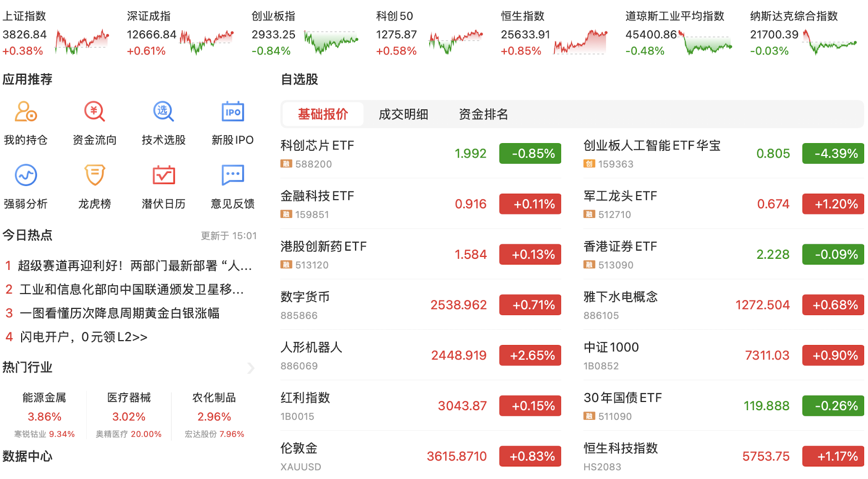Click the -4.39% change badge for 创业板人工智能ETF华宝
The width and height of the screenshot is (868, 479).
click(833, 154)
